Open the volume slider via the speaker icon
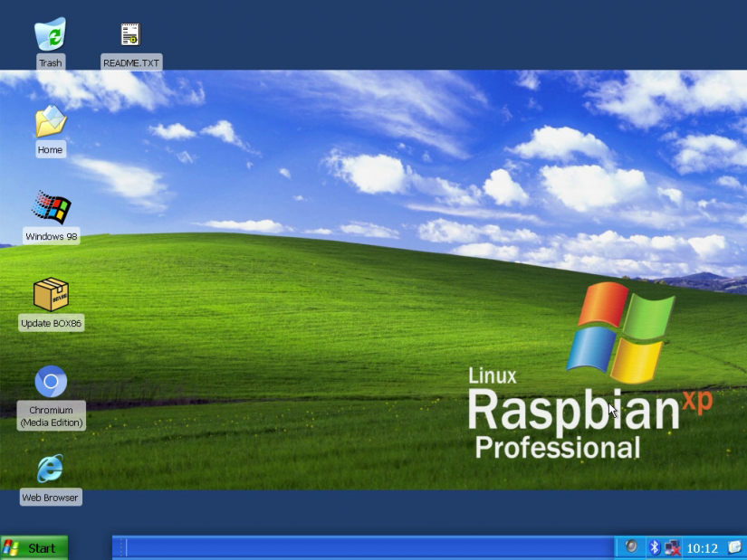This screenshot has height=560, width=747. pos(631,547)
